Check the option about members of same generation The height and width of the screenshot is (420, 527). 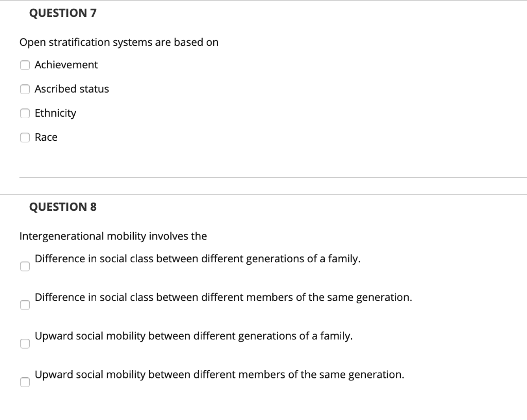click(25, 304)
